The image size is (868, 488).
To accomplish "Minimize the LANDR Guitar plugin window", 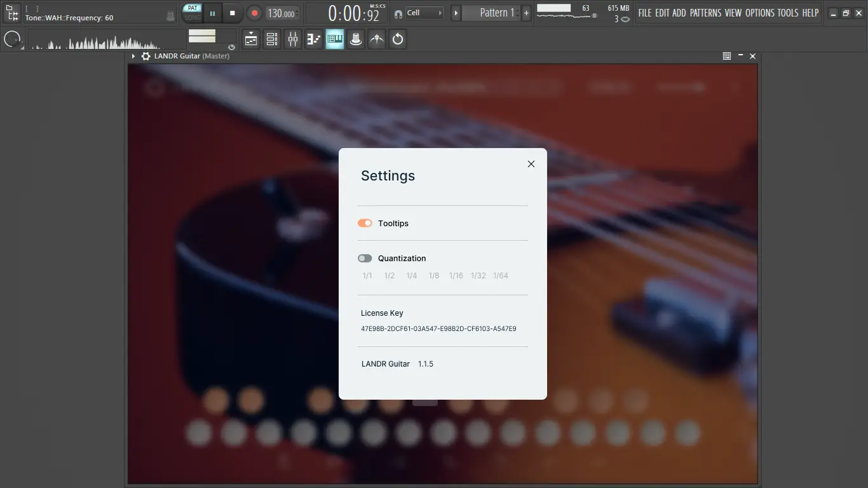I will [740, 56].
